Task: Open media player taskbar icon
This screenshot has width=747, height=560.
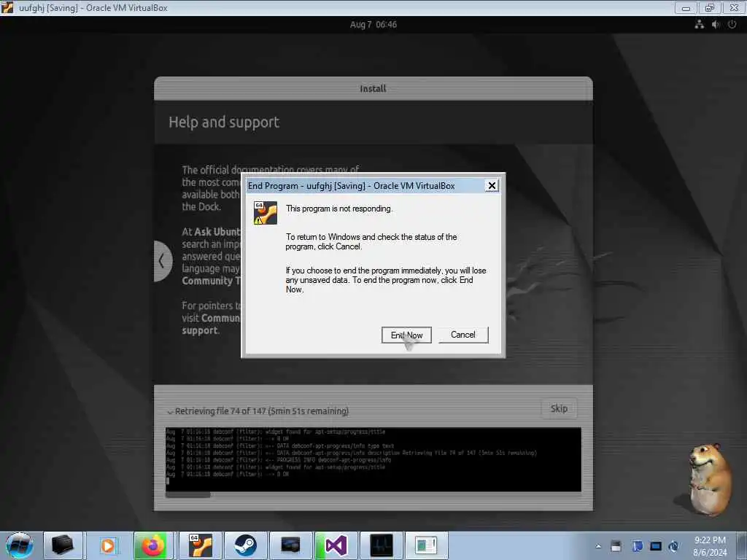Action: (108, 545)
